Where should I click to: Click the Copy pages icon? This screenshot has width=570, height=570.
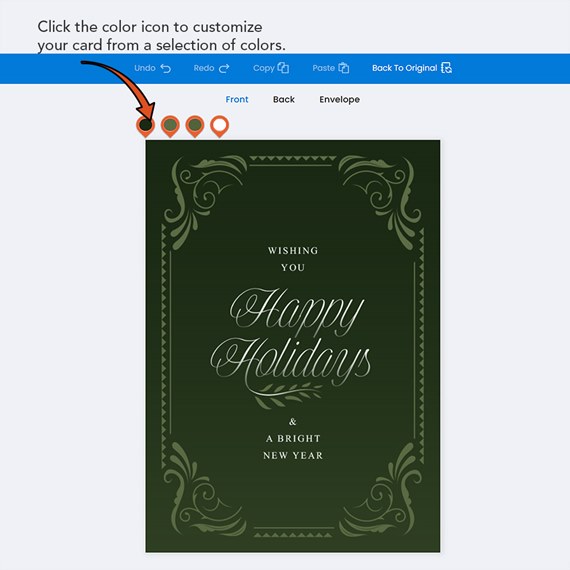tap(283, 68)
